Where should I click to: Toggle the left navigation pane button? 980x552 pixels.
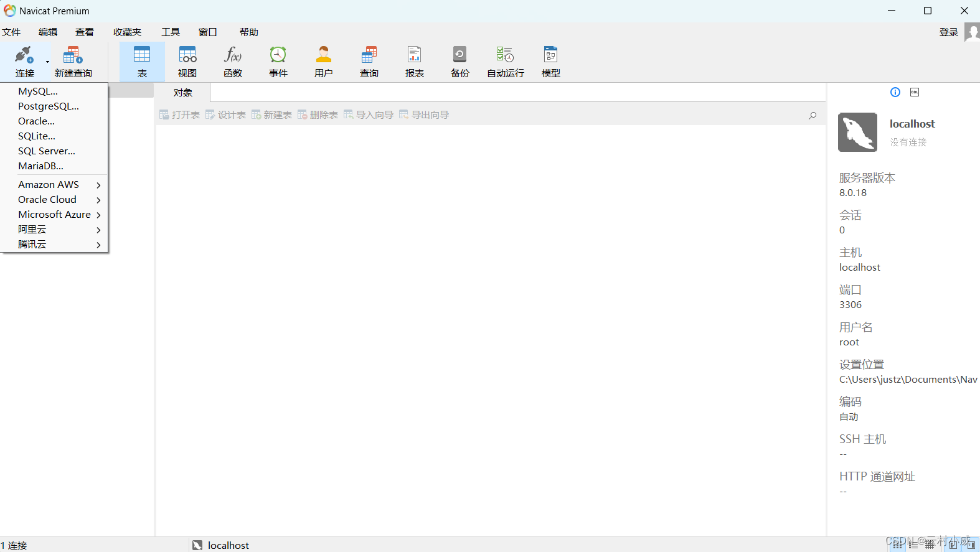(x=953, y=545)
